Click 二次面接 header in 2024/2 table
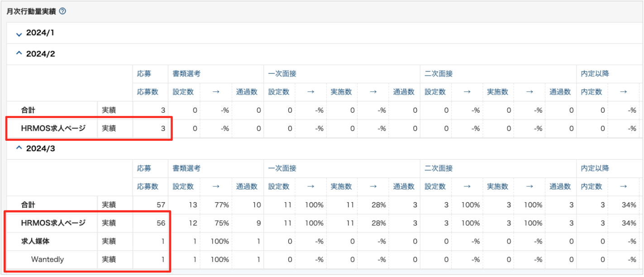The image size is (644, 277). pos(439,73)
